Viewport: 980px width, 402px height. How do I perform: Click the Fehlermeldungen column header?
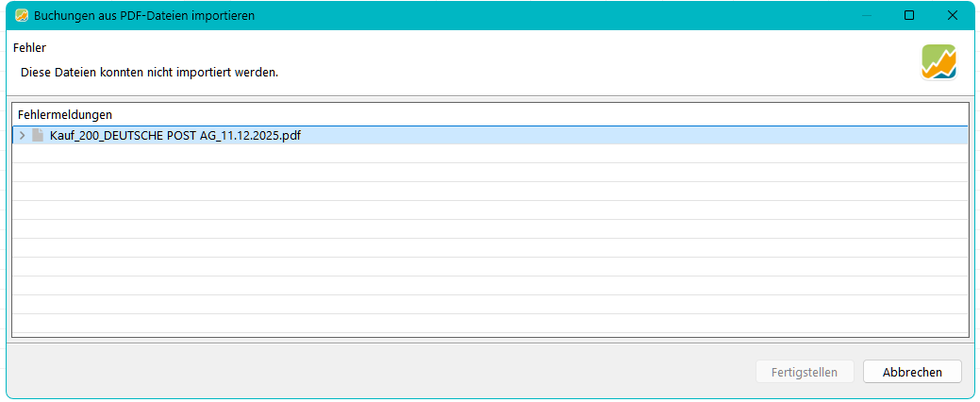65,114
